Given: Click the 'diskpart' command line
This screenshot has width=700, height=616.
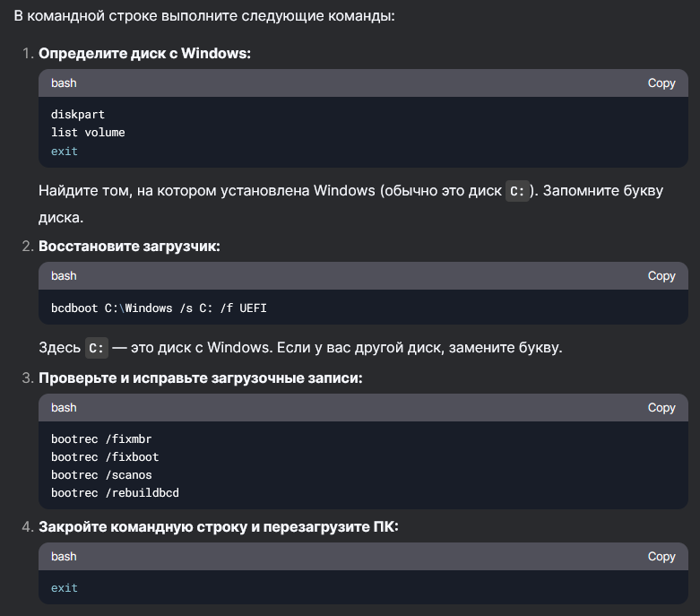Looking at the screenshot, I should tap(78, 115).
